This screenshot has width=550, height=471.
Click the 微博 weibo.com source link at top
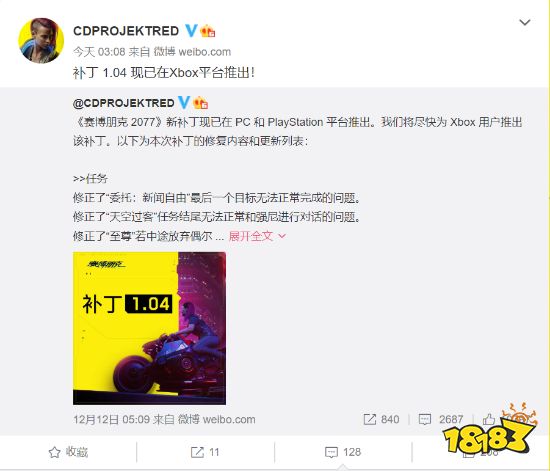coord(192,52)
